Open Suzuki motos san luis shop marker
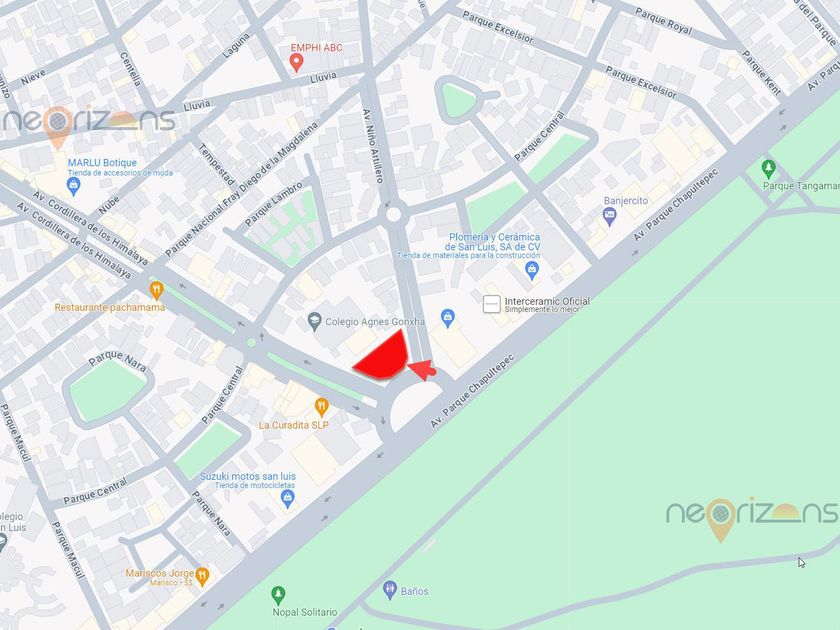The image size is (840, 630). pyautogui.click(x=288, y=499)
